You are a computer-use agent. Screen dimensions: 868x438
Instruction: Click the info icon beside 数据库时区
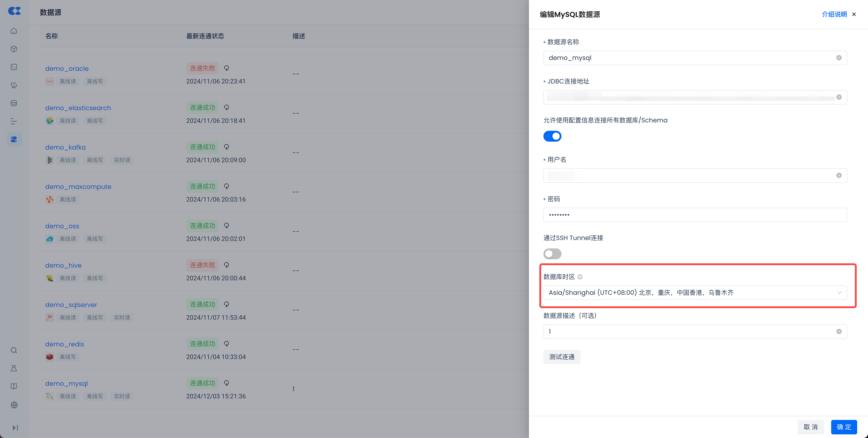[x=580, y=277]
